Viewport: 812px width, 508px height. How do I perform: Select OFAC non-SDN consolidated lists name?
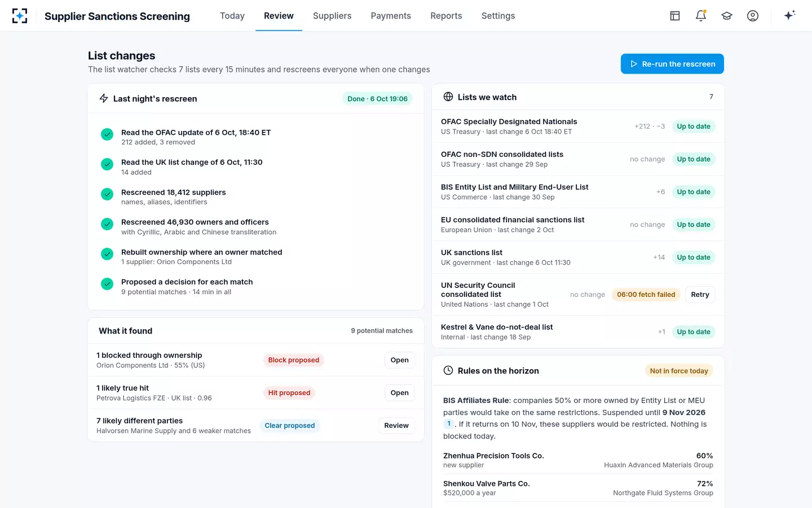502,154
